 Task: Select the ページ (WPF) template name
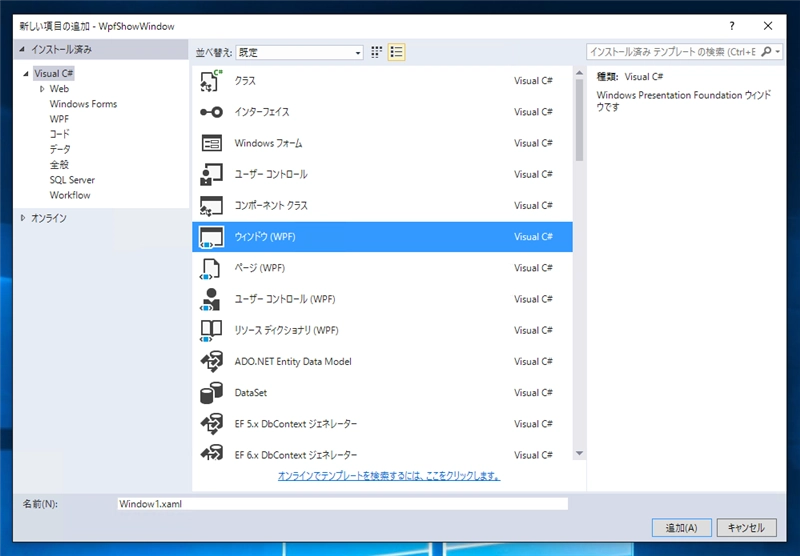pos(260,268)
